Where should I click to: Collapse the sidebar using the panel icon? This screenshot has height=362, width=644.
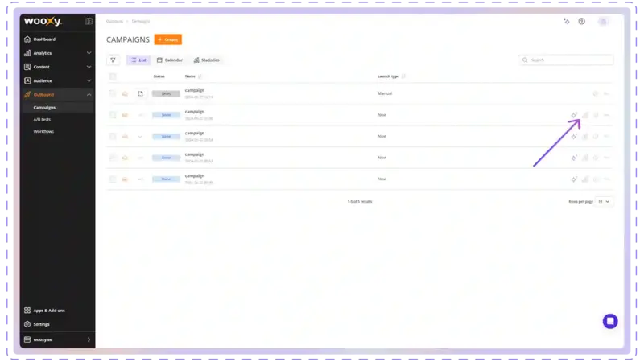[89, 21]
